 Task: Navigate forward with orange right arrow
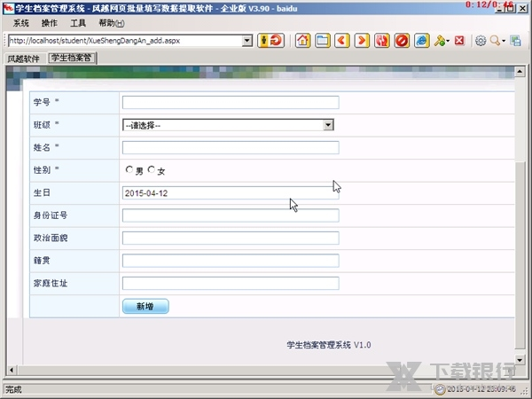(362, 41)
